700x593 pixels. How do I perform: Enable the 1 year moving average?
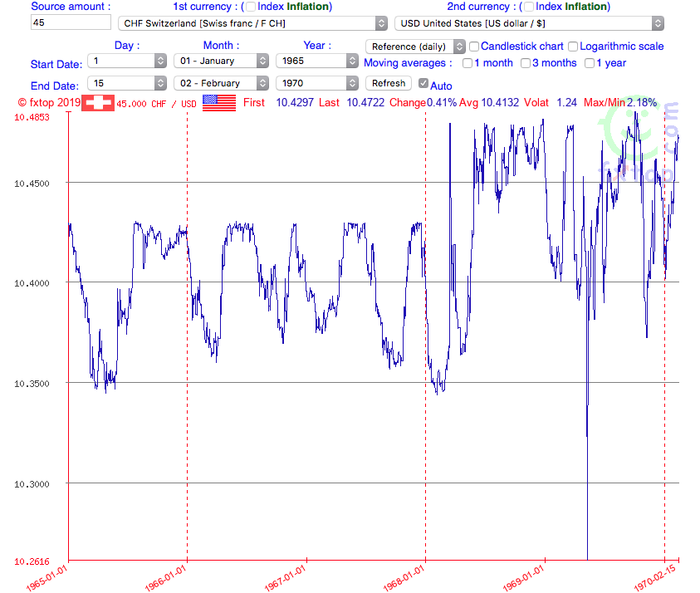[x=589, y=62]
